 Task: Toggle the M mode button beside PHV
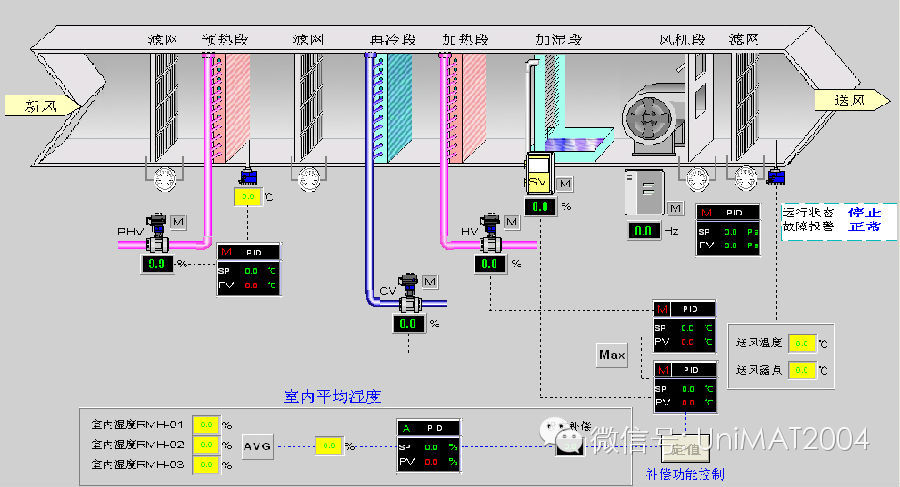[x=179, y=221]
